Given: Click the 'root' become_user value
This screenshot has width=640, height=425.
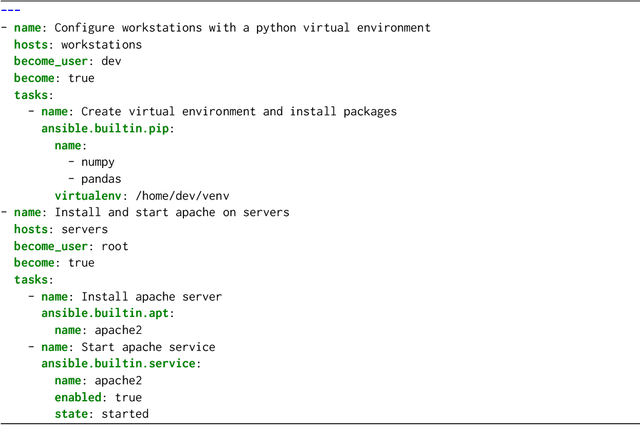Looking at the screenshot, I should (115, 246).
